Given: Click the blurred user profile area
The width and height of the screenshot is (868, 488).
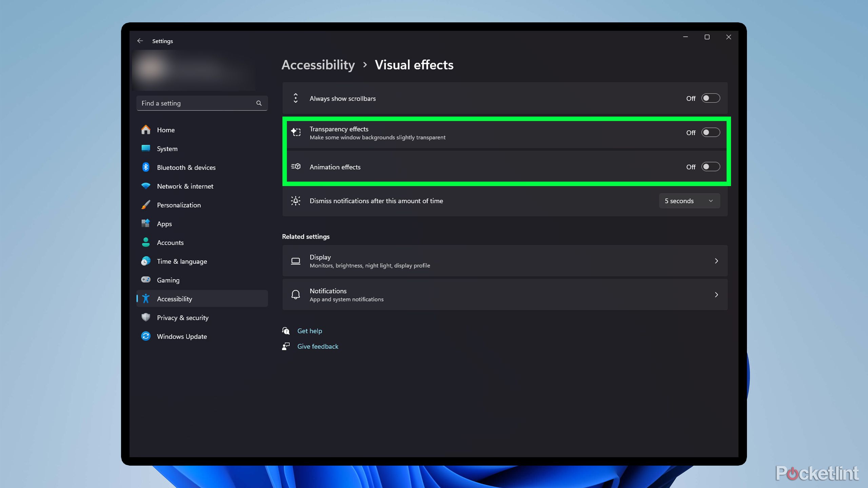Looking at the screenshot, I should tap(194, 70).
